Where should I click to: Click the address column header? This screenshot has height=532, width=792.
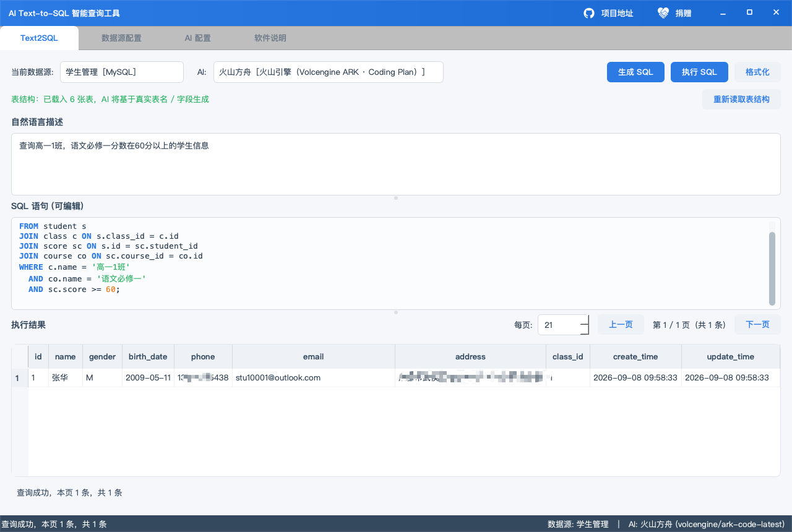470,356
